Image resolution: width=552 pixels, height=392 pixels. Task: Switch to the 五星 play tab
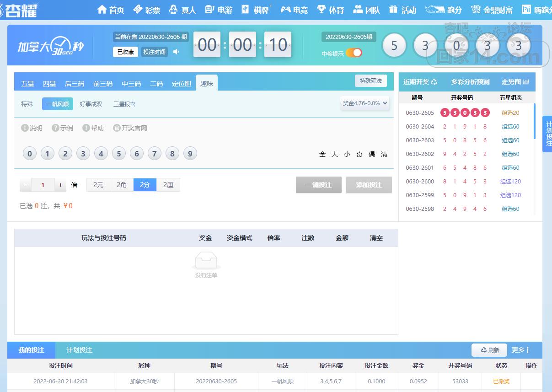(x=27, y=84)
